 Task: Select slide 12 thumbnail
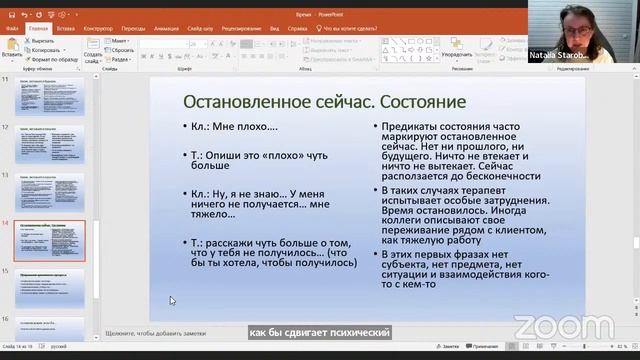[50, 144]
